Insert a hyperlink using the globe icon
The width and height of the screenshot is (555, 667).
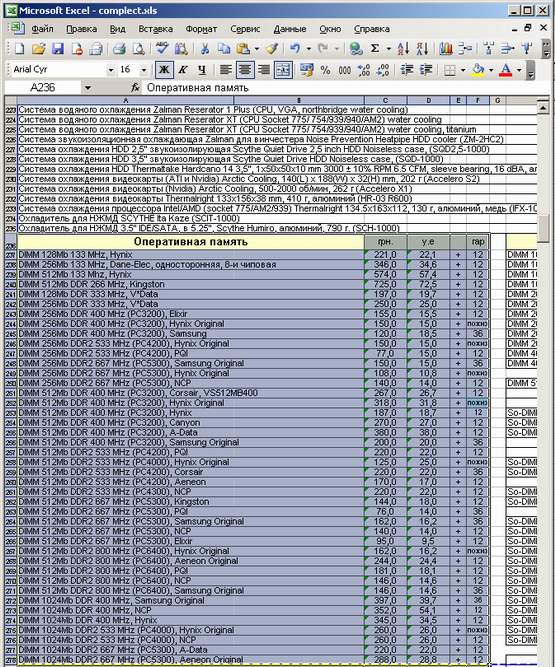(x=356, y=49)
